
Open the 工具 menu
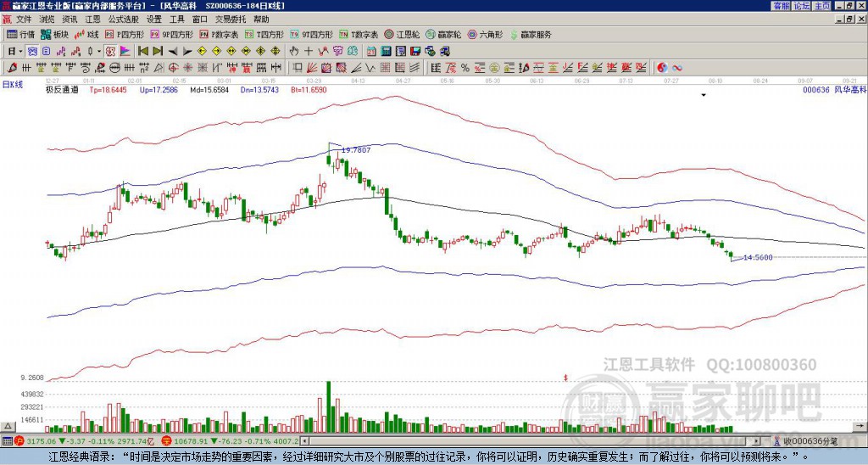click(x=176, y=20)
